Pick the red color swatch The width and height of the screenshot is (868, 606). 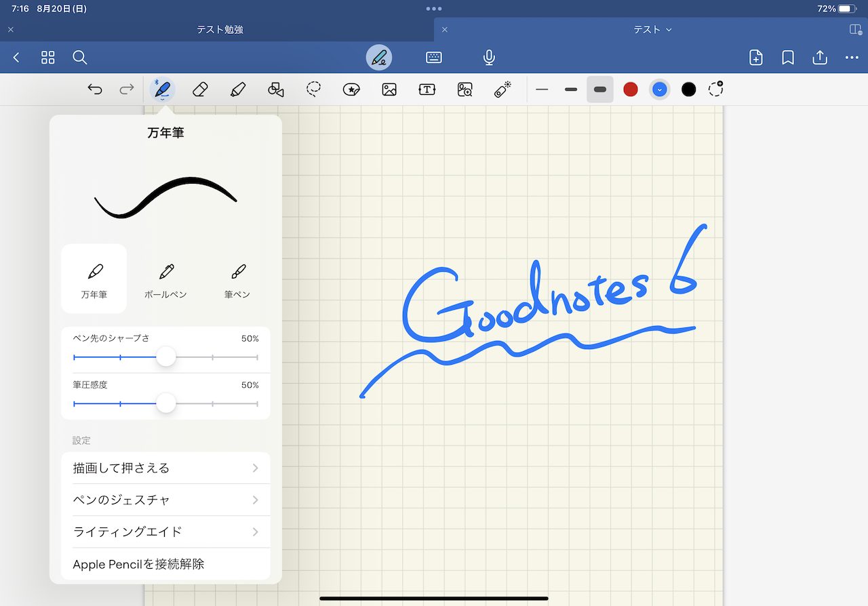point(631,89)
